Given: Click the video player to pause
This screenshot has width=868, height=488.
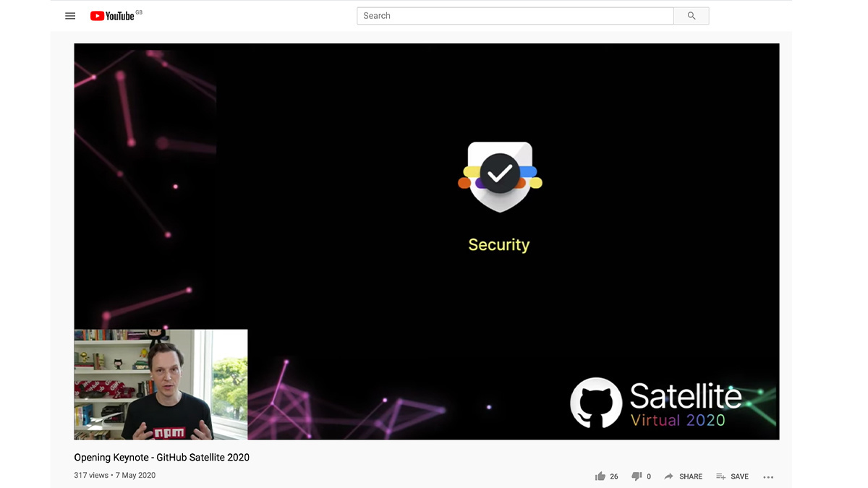Looking at the screenshot, I should (x=427, y=241).
